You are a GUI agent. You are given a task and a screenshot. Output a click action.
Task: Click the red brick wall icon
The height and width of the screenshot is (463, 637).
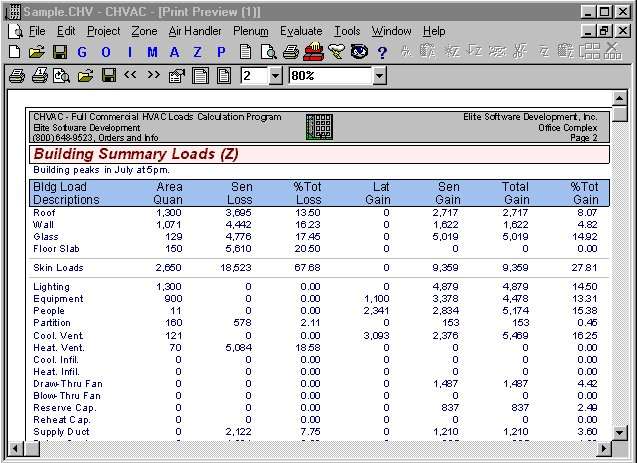click(x=313, y=52)
